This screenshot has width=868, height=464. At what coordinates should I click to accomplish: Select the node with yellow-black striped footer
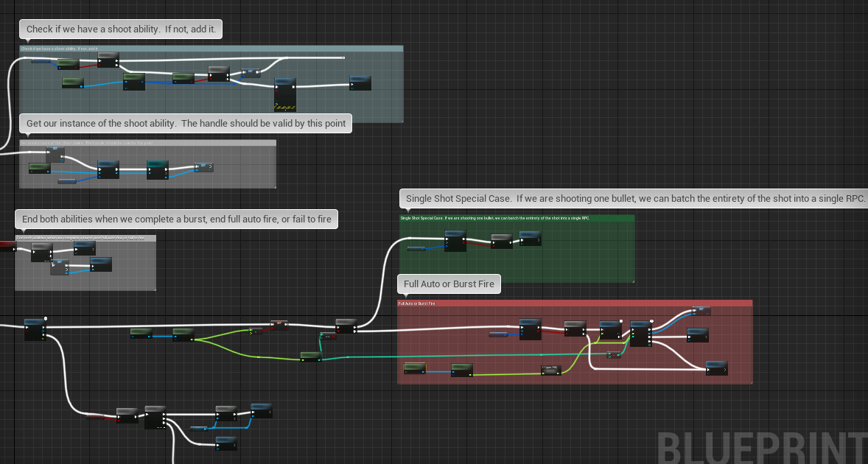click(x=285, y=94)
